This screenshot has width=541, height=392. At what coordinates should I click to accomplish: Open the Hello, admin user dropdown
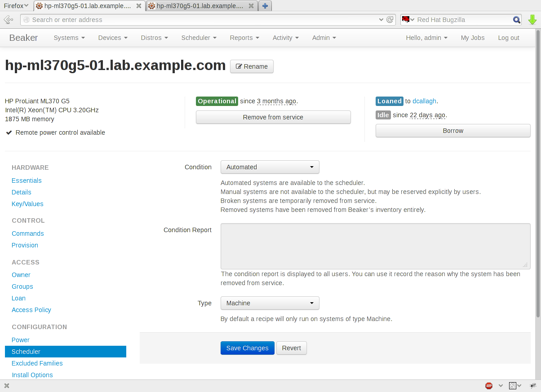[x=427, y=38]
